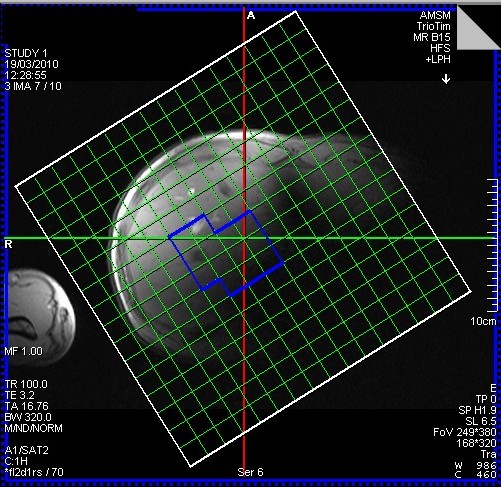Click the 'R' right orientation label
Image resolution: width=501 pixels, height=487 pixels.
(9, 244)
